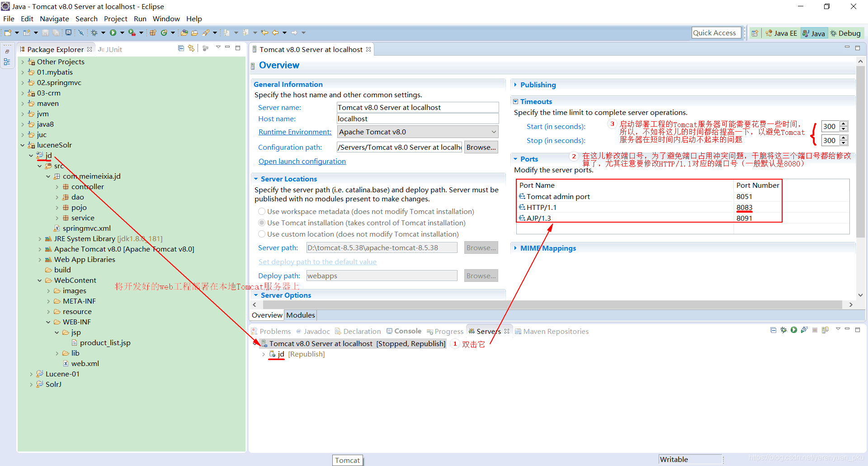Open the Run toolbar dropdown arrow
Viewport: 868px width, 466px height.
point(122,33)
